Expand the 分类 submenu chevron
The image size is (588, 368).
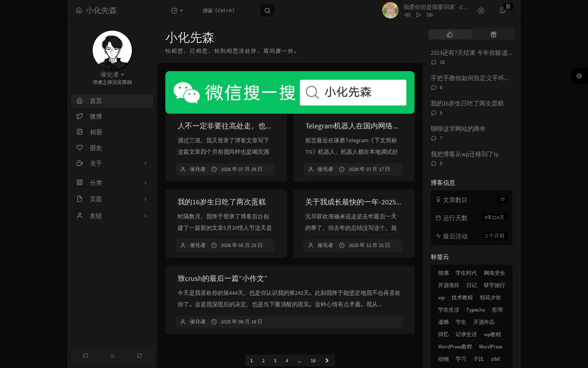pos(145,183)
